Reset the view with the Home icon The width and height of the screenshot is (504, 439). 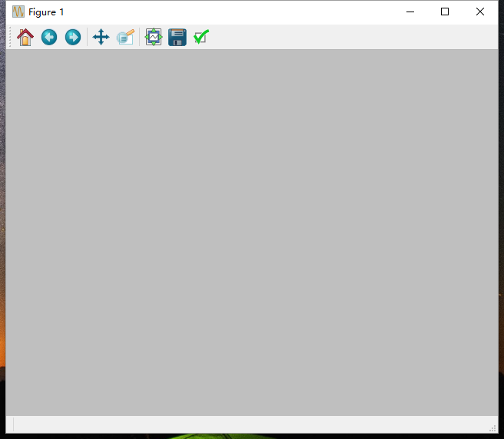tap(25, 38)
